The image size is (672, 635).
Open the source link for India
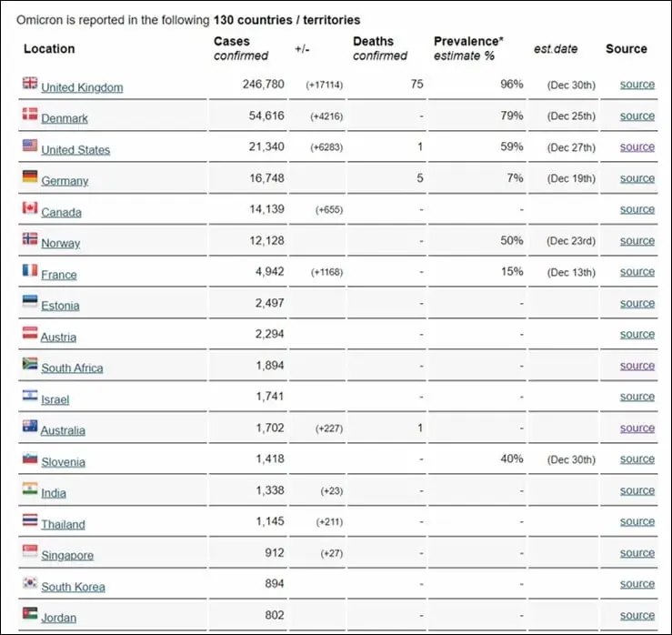pos(637,490)
